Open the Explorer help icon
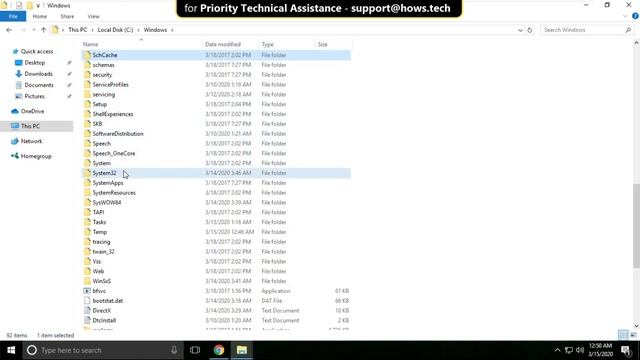Screen dimensions: 640x360 [x=635, y=16]
